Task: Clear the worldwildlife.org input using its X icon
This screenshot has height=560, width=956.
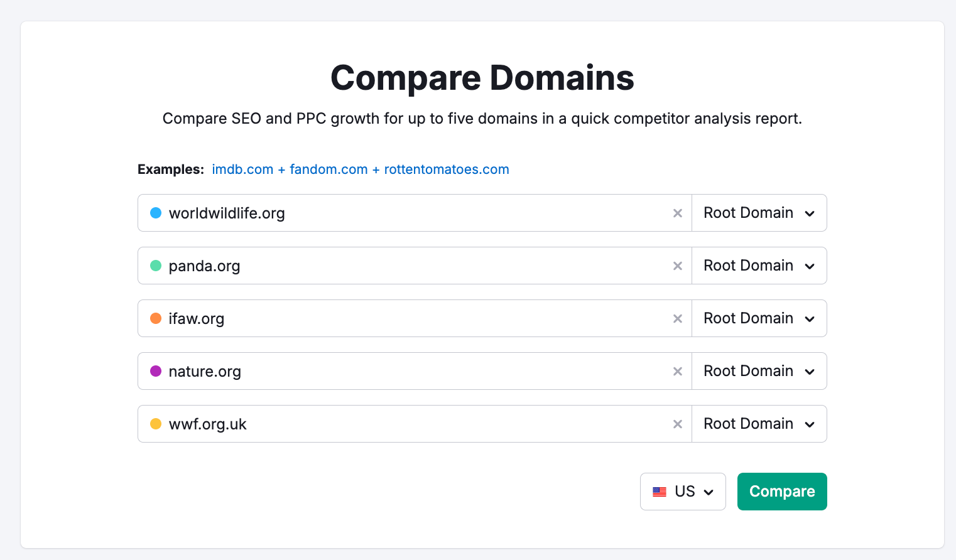Action: 677,213
